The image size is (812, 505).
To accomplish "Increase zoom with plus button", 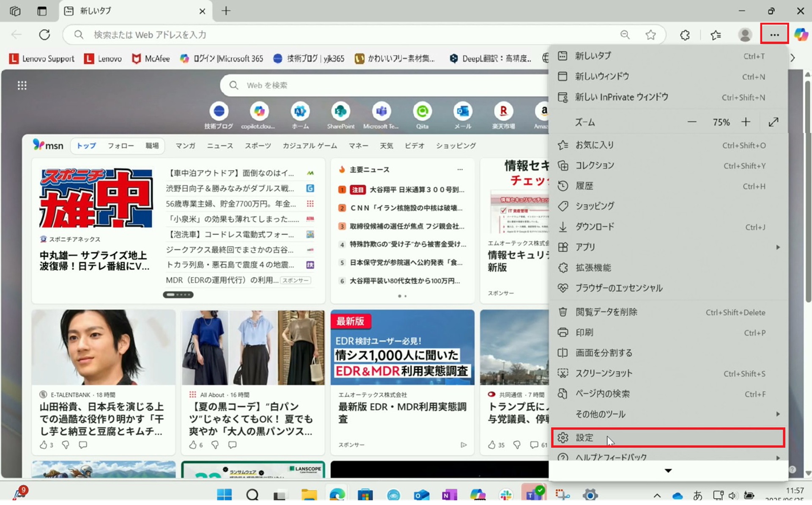I will click(x=746, y=122).
